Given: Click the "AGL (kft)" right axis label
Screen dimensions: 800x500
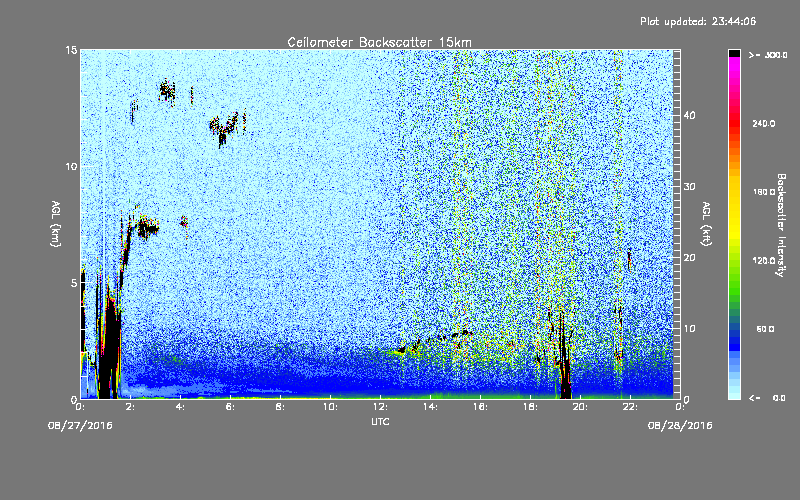Looking at the screenshot, I should pos(707,223).
